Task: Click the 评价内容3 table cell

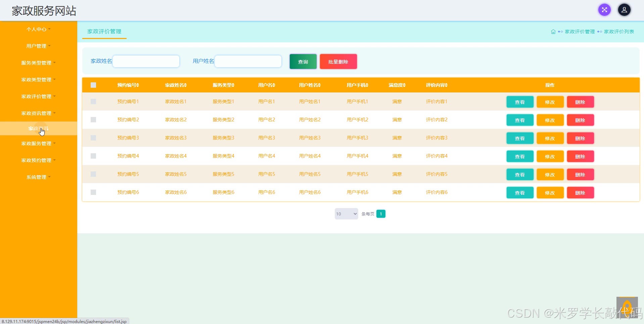Action: click(x=436, y=138)
